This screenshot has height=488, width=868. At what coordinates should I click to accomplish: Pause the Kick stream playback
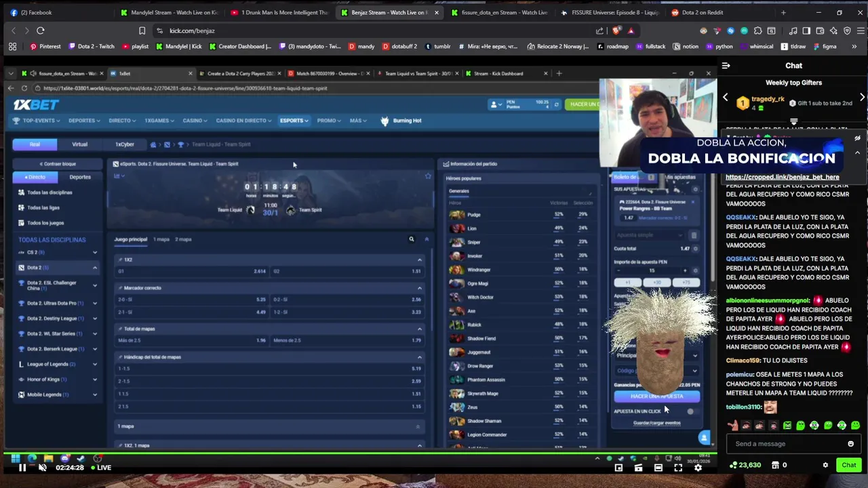[22, 468]
